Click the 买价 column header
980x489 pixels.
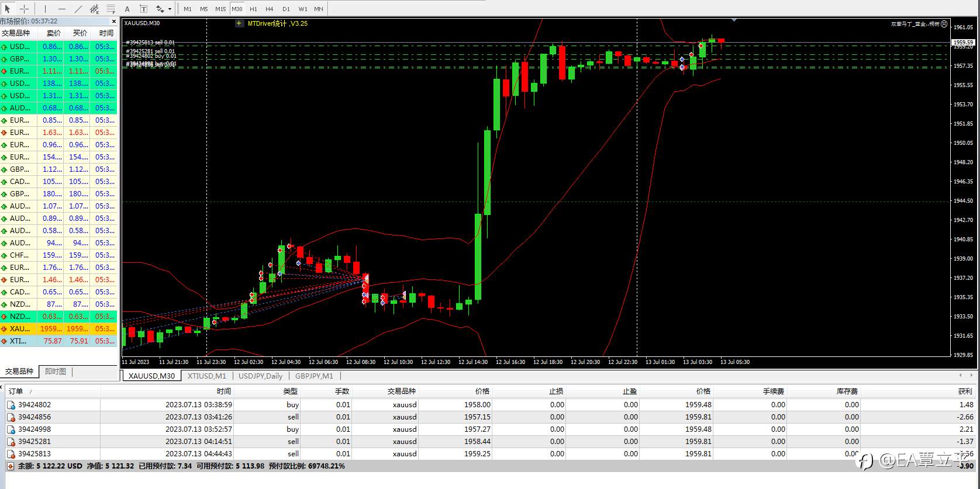point(80,33)
